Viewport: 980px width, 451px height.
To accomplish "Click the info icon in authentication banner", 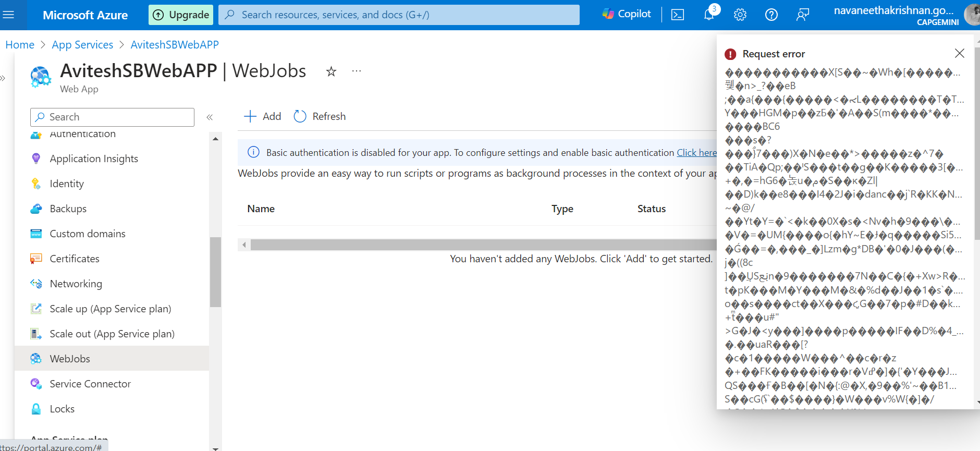I will (x=253, y=152).
